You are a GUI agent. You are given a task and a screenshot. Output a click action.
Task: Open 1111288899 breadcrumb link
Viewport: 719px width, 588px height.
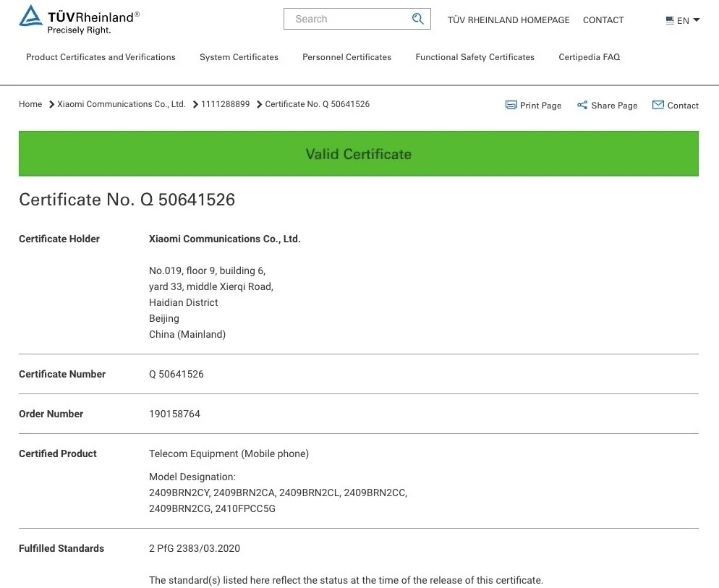point(225,104)
